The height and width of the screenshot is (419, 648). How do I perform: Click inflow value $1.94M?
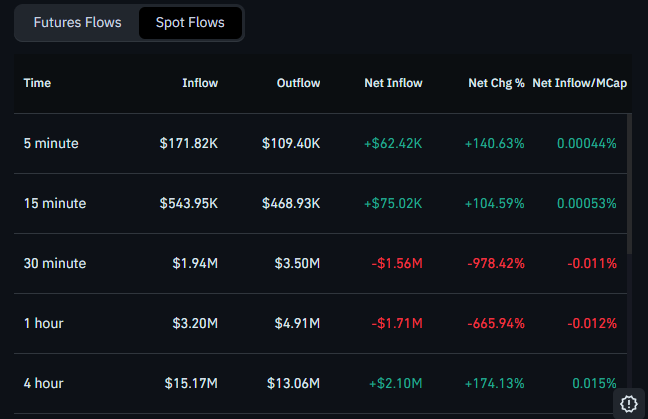[x=195, y=263]
